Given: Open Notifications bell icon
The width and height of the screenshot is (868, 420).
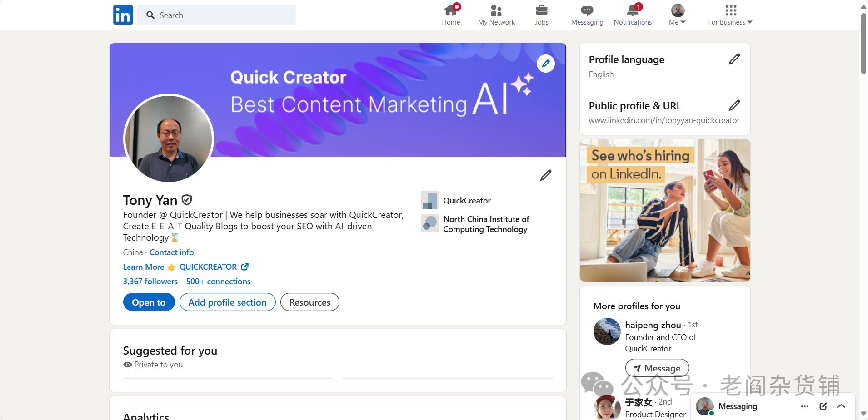Looking at the screenshot, I should pyautogui.click(x=633, y=10).
